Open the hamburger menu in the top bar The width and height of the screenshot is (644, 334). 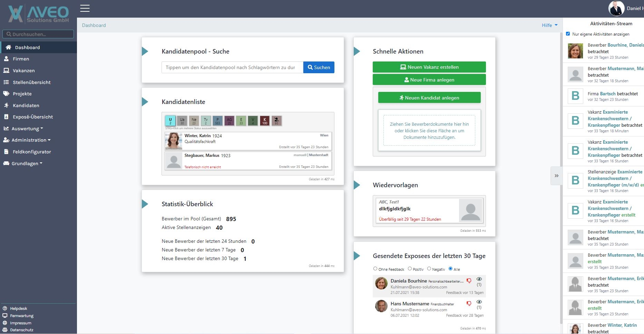tap(85, 8)
